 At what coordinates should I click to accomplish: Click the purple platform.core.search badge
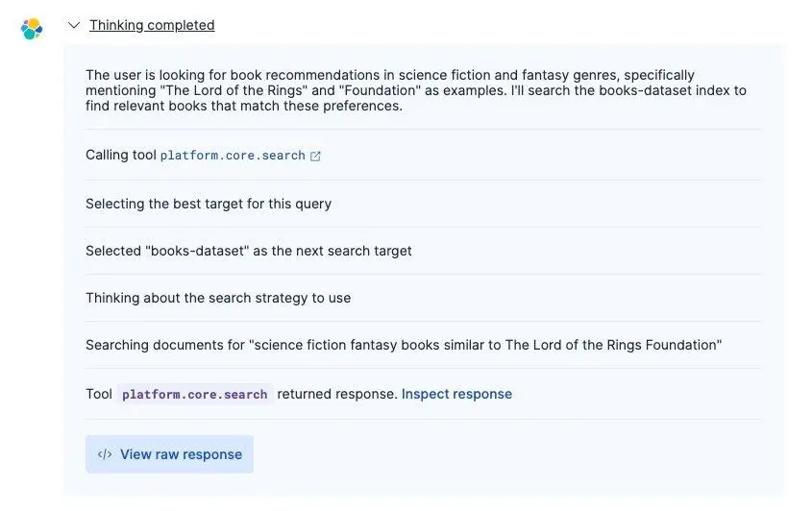195,395
